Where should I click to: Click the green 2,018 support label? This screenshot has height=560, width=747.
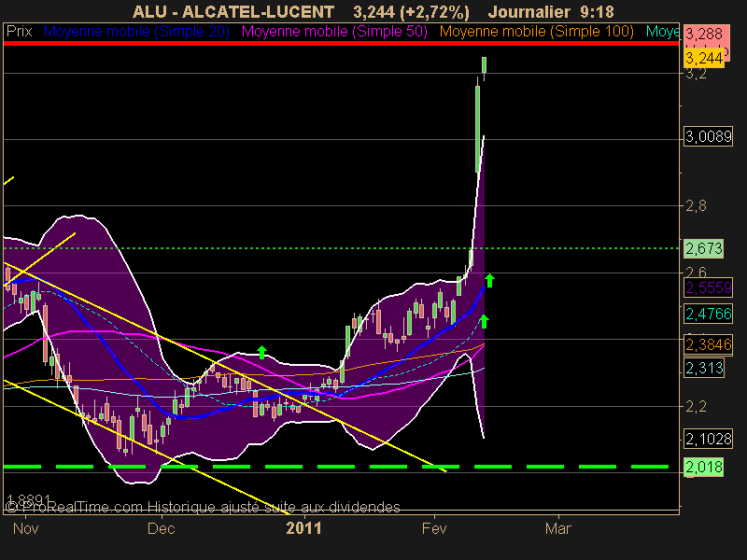point(704,467)
